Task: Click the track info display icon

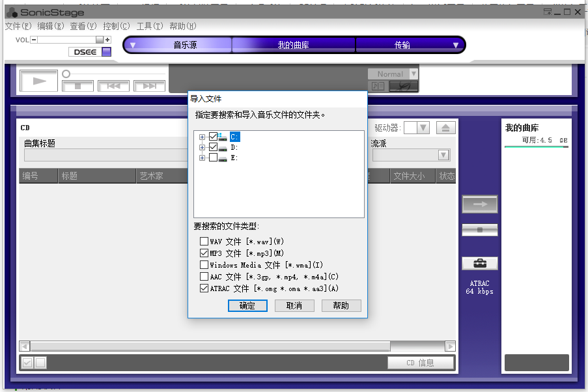Action: [x=378, y=86]
